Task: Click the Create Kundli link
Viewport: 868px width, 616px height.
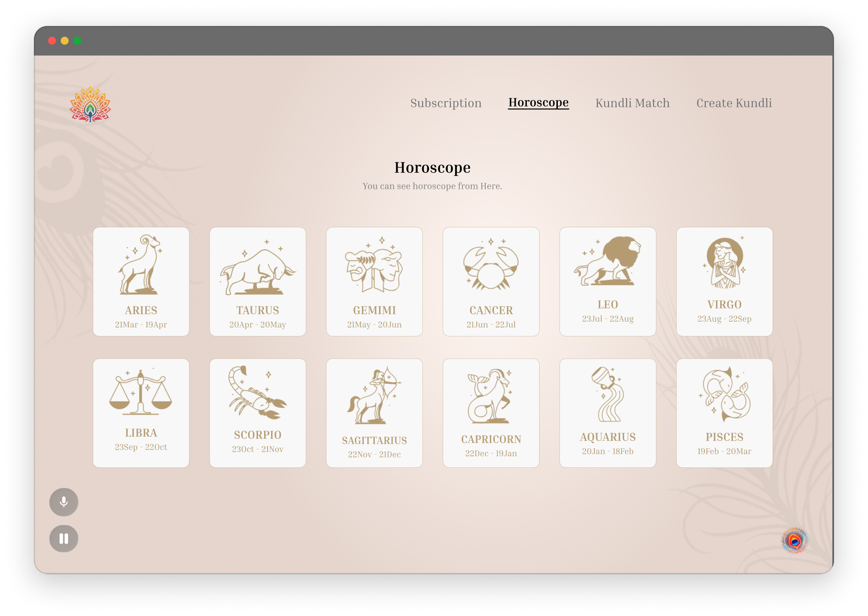Action: [x=734, y=103]
